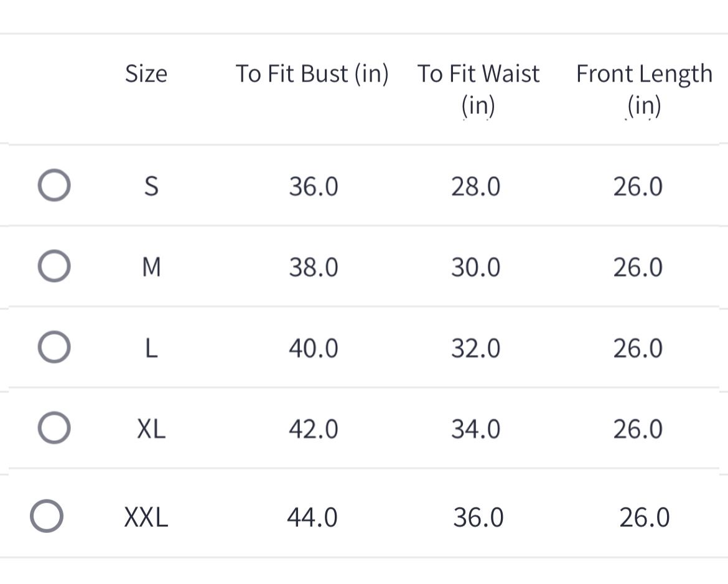
Task: Choose the size L radio button
Action: coord(54,347)
